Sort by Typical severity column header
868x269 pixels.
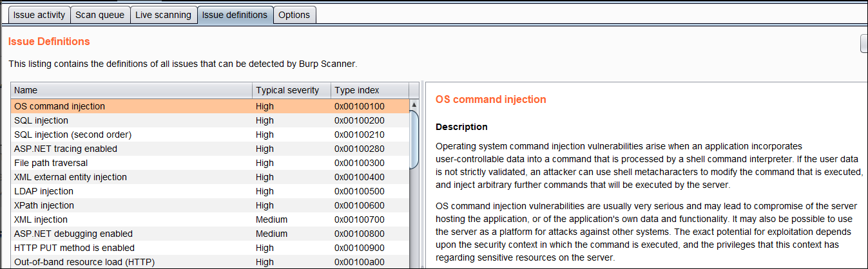click(291, 90)
